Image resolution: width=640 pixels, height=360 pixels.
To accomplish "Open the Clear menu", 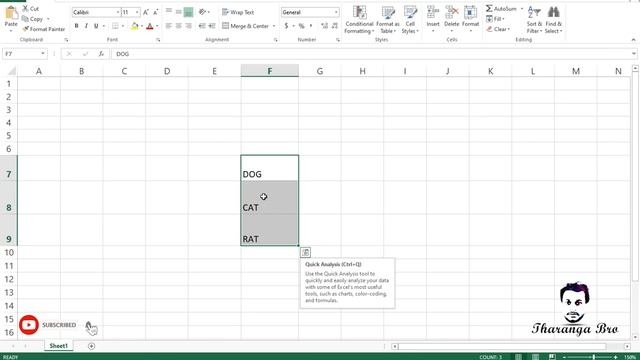I will (x=498, y=29).
